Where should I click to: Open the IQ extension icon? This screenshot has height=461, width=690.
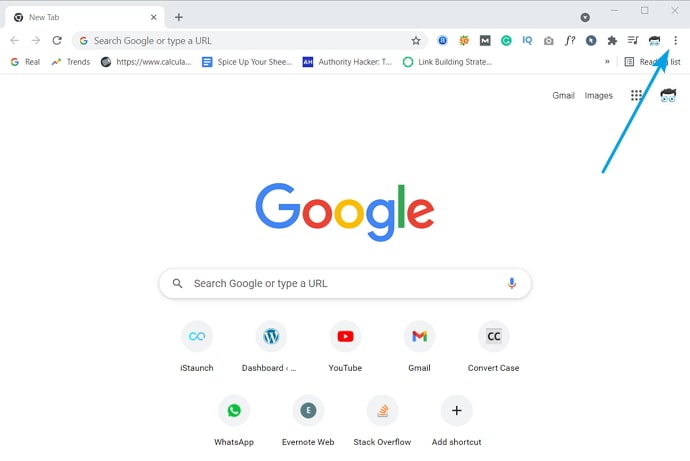point(527,40)
